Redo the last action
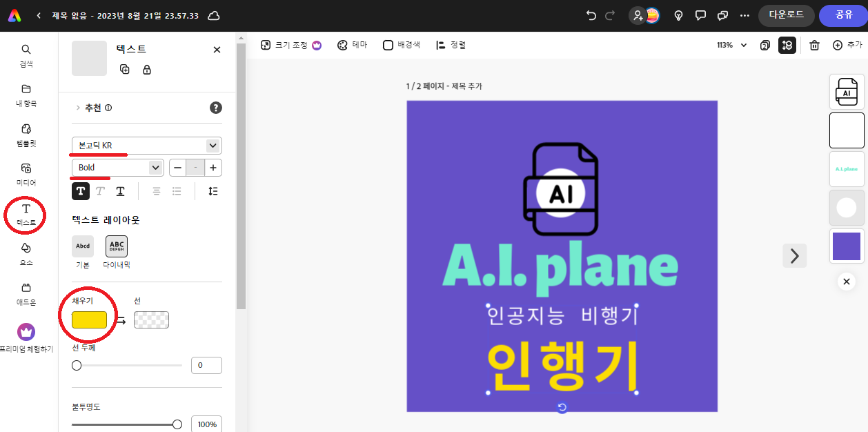The width and height of the screenshot is (868, 432). [609, 15]
